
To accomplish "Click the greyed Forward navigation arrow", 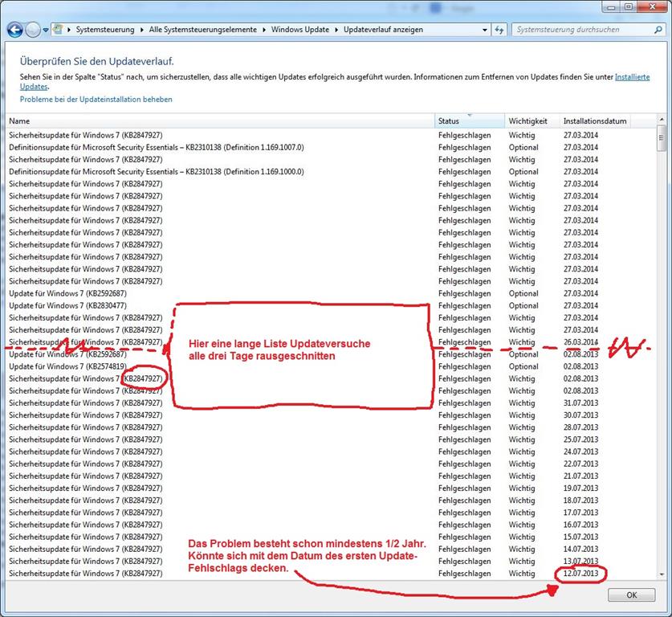I will pos(33,30).
